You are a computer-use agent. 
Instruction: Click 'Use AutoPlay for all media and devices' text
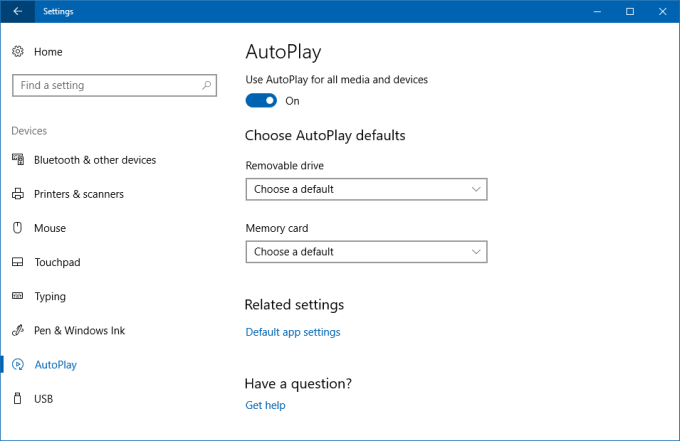[x=337, y=80]
